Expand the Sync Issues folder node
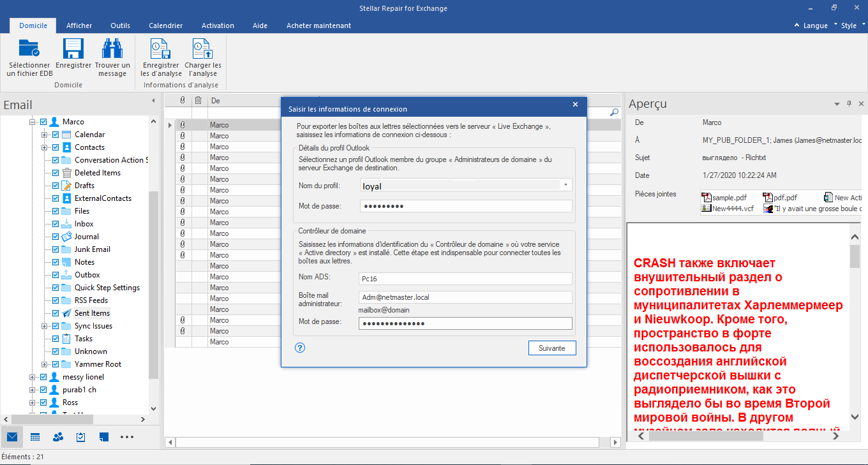 pos(44,326)
